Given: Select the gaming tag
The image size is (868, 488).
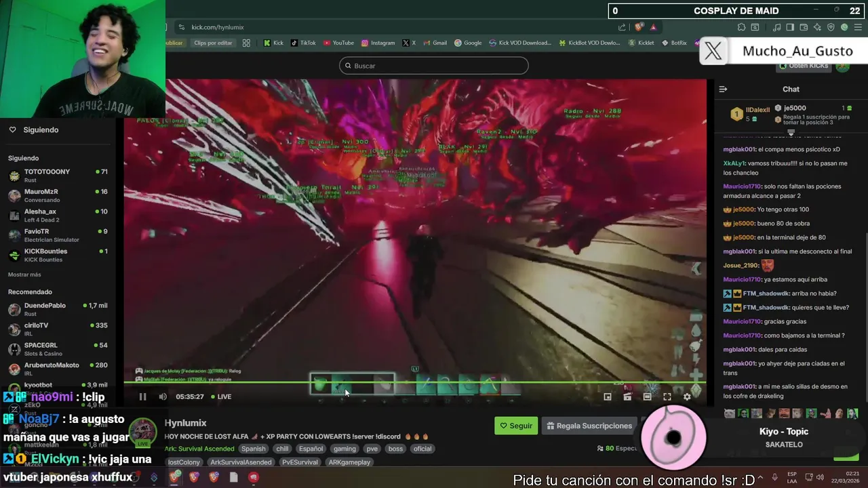Looking at the screenshot, I should 344,449.
